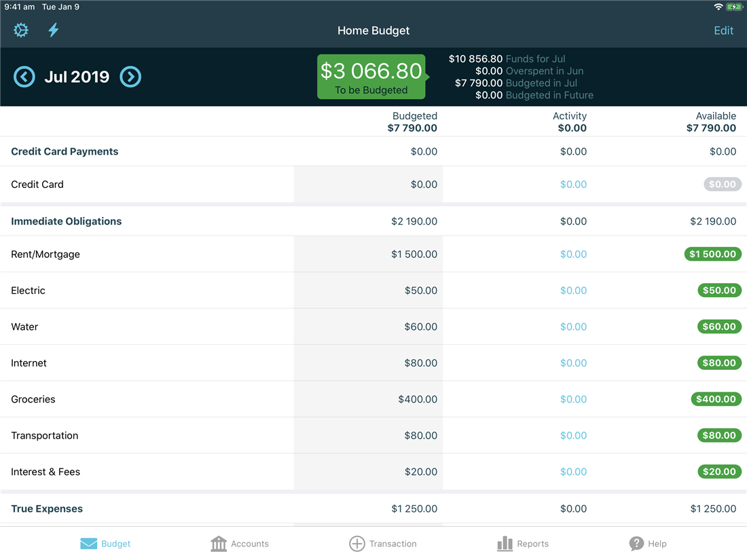Image resolution: width=747 pixels, height=560 pixels.
Task: Click the Help question mark icon
Action: pyautogui.click(x=636, y=543)
